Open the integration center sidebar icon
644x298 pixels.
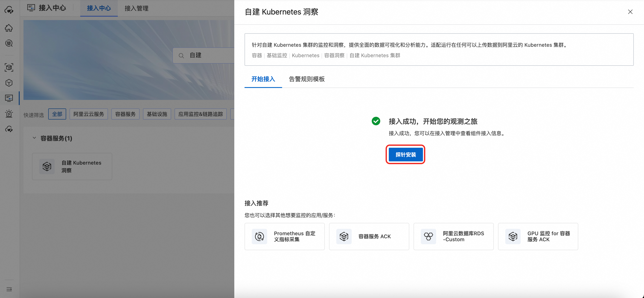coord(9,98)
